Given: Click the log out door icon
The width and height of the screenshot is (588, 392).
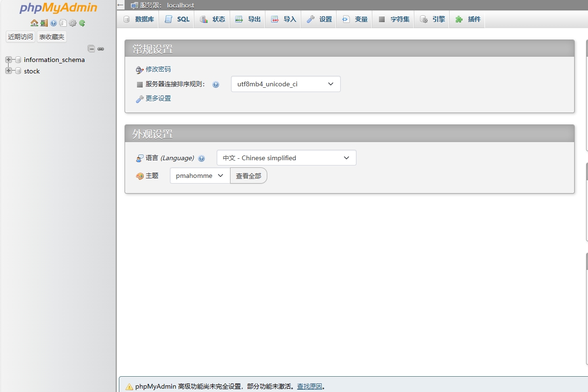Looking at the screenshot, I should [x=44, y=23].
